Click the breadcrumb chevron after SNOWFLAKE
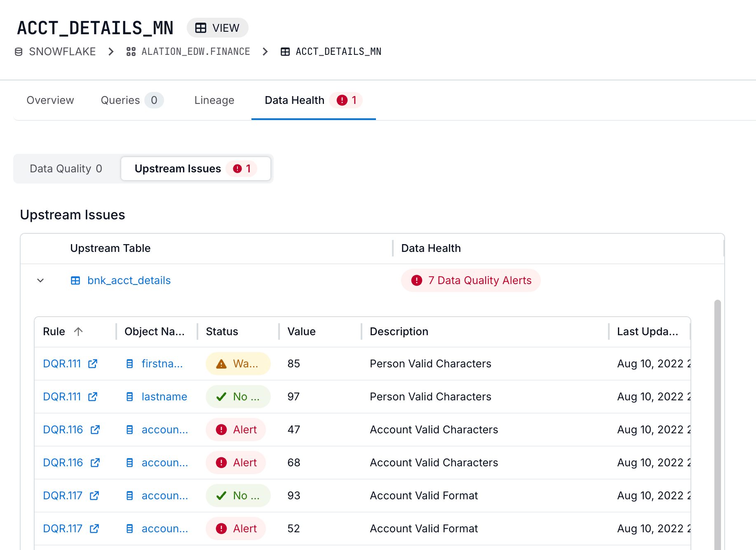The image size is (756, 550). pyautogui.click(x=110, y=51)
